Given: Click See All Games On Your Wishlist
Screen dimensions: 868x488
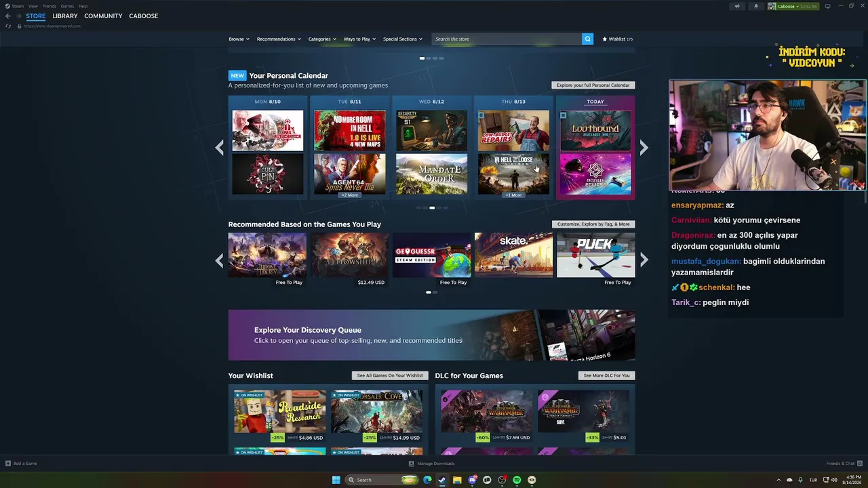Looking at the screenshot, I should [x=390, y=375].
